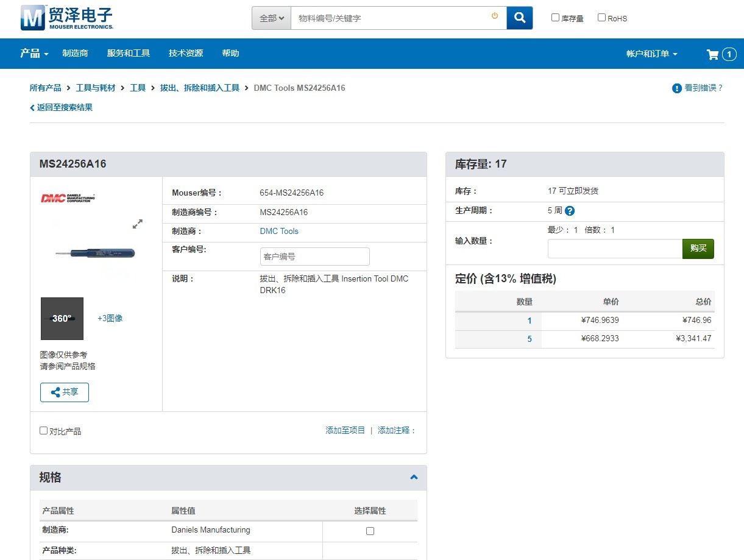Click Daniels Manufacturing attribute value
744x560 pixels.
click(211, 530)
